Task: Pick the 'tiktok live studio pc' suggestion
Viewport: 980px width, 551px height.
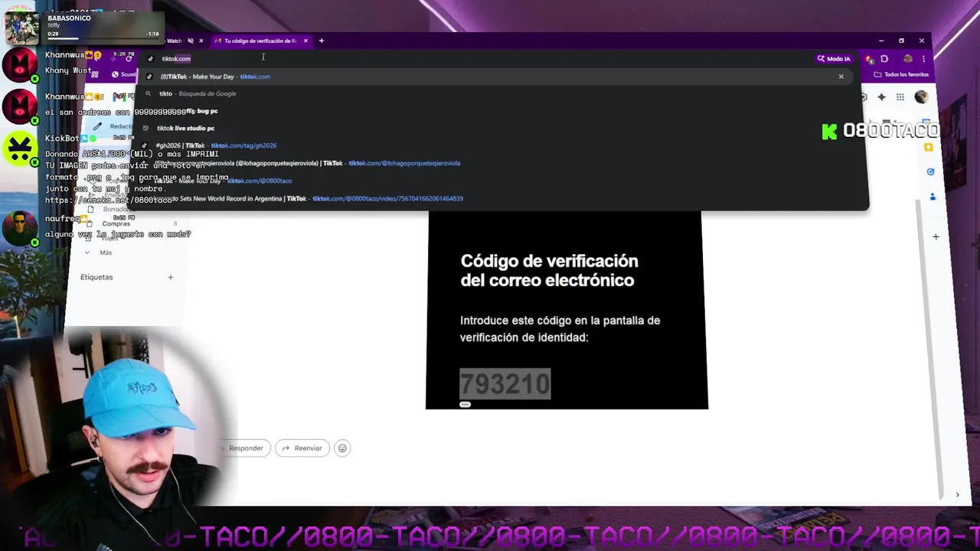Action: (498, 128)
